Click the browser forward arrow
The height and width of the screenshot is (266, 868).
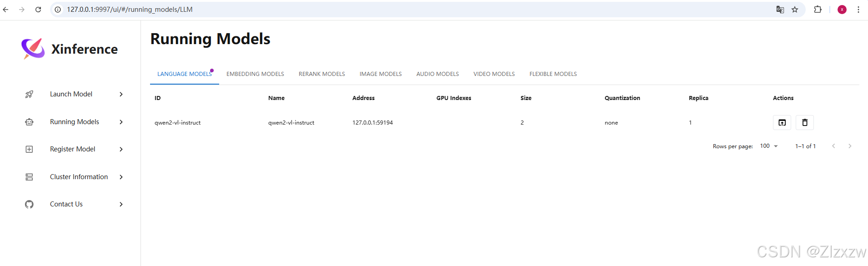click(22, 9)
